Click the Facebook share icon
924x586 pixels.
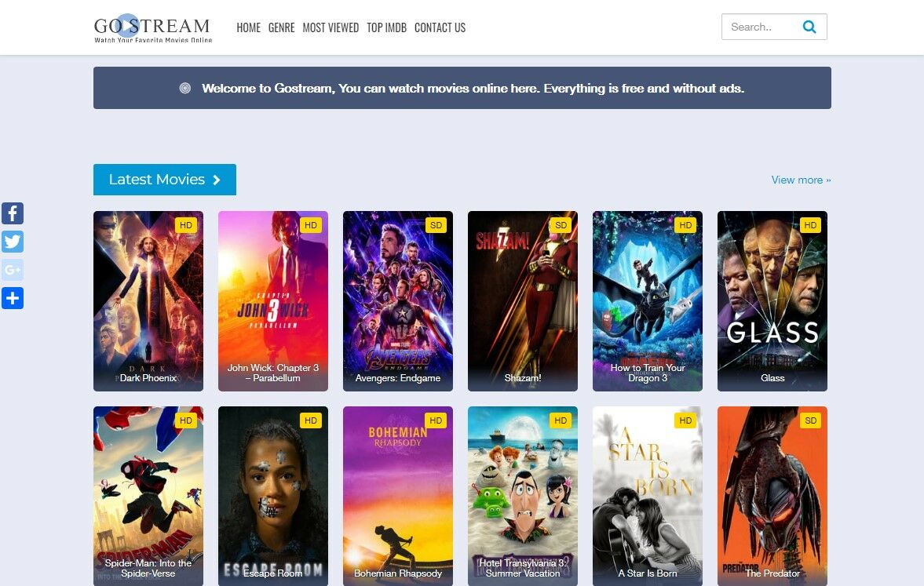13,213
